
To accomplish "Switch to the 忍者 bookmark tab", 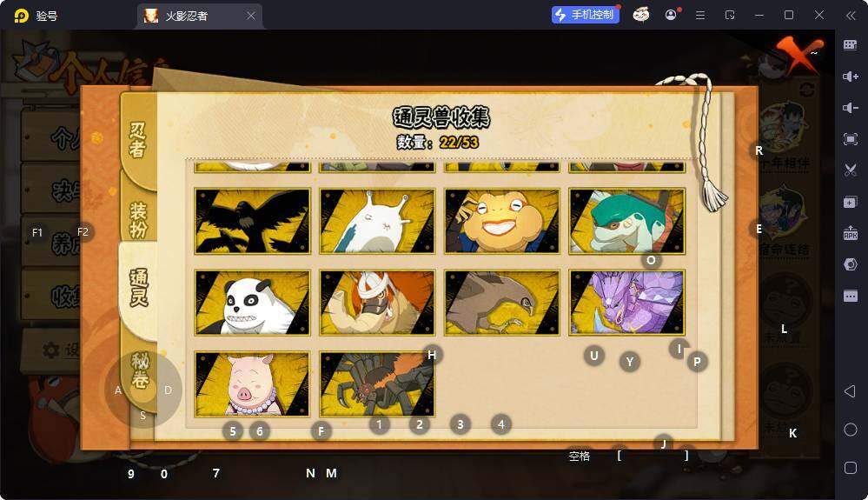I will click(138, 139).
